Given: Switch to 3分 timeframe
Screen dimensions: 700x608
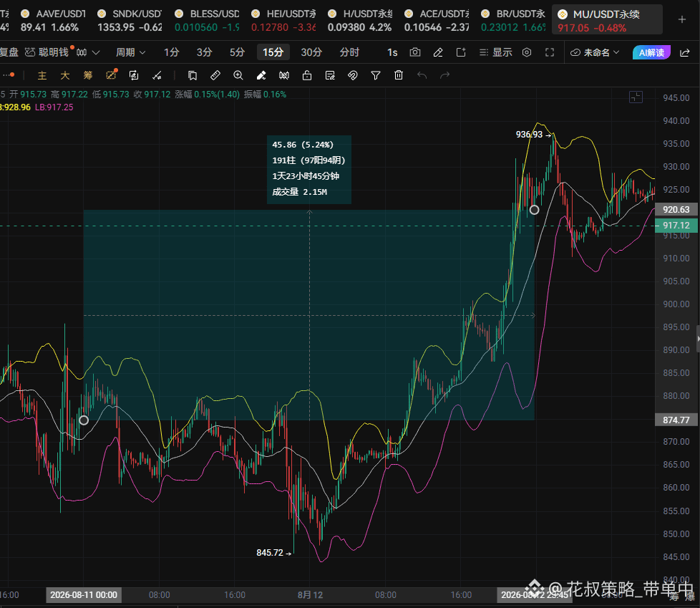Looking at the screenshot, I should click(205, 53).
